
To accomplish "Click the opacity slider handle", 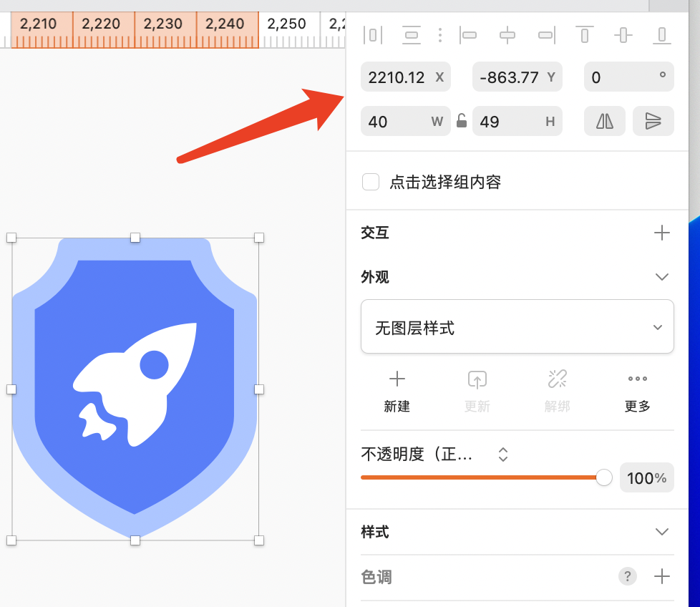I will point(604,477).
